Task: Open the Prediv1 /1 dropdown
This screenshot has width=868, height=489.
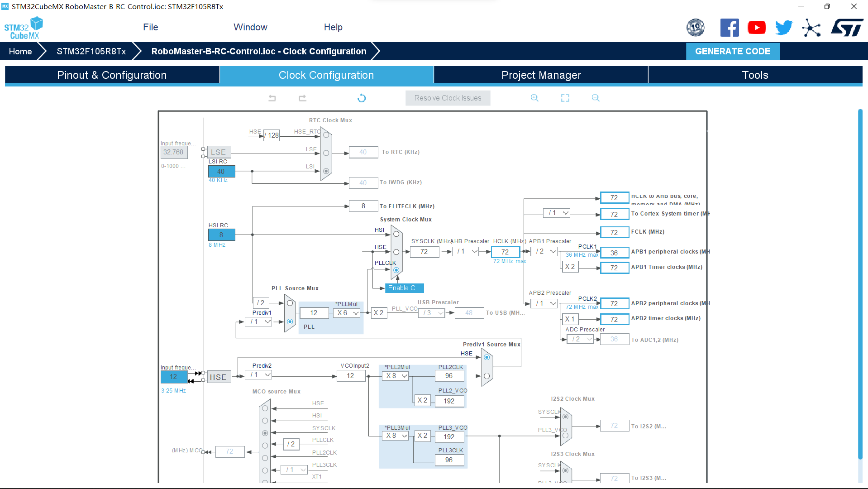Action: 258,321
